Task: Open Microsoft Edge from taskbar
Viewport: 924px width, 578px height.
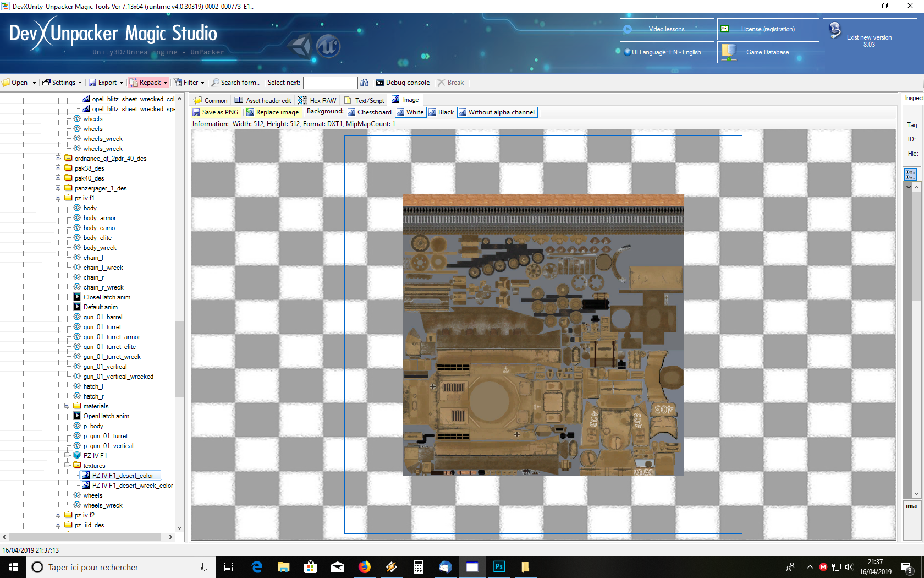Action: (x=257, y=567)
